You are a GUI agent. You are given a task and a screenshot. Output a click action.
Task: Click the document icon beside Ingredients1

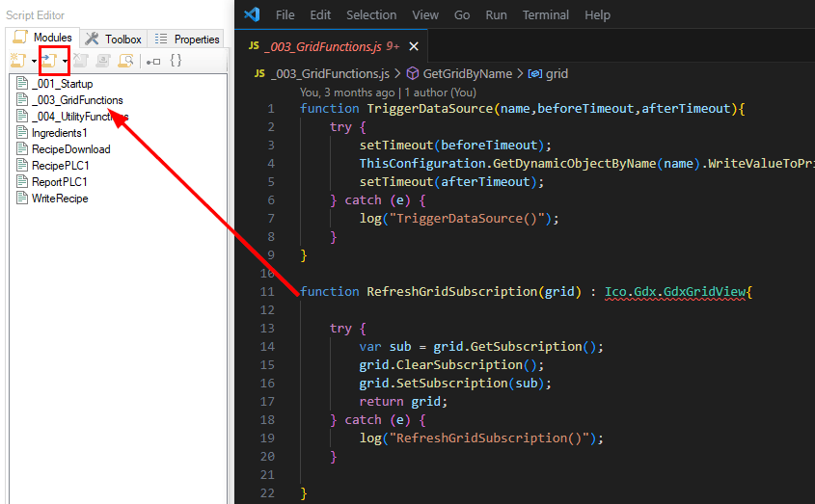coord(22,132)
